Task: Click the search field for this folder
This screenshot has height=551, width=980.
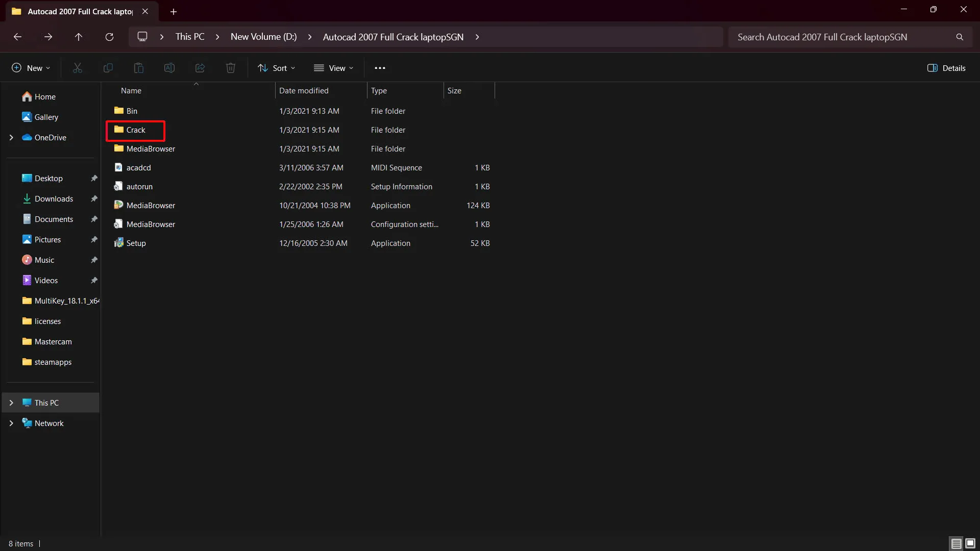Action: pos(842,37)
